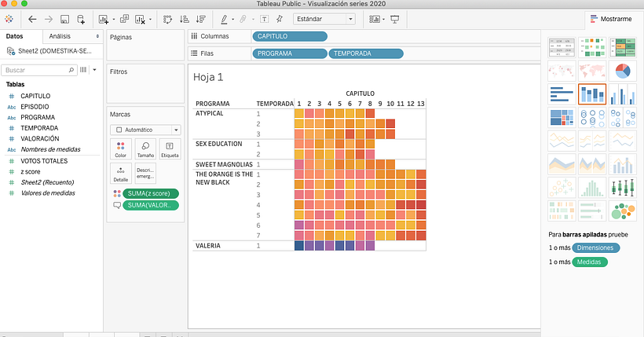Viewport: 644px width, 337px height.
Task: Create a new worksheet icon
Action: (x=103, y=19)
